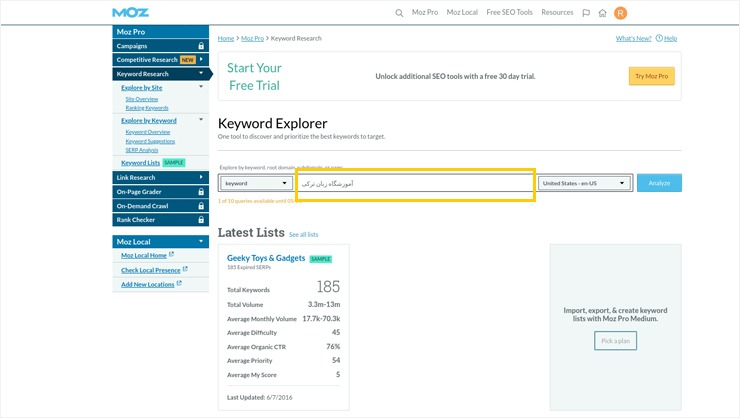Collapse the Explore by Keyword arrow
740x418 pixels.
click(201, 119)
